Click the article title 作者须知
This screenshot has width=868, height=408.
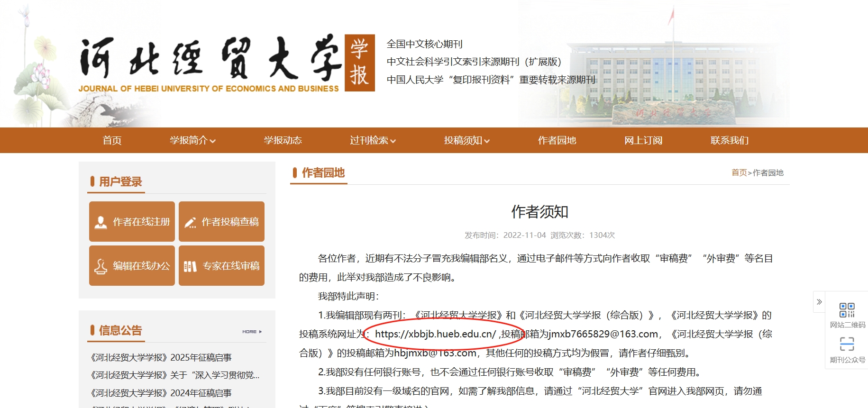(539, 212)
